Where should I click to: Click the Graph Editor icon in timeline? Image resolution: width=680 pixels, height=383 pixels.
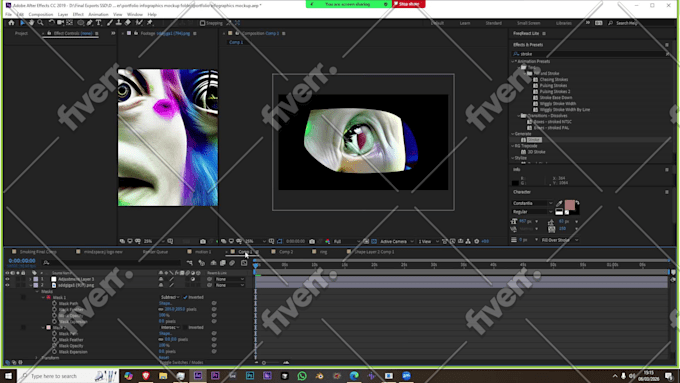tap(244, 263)
